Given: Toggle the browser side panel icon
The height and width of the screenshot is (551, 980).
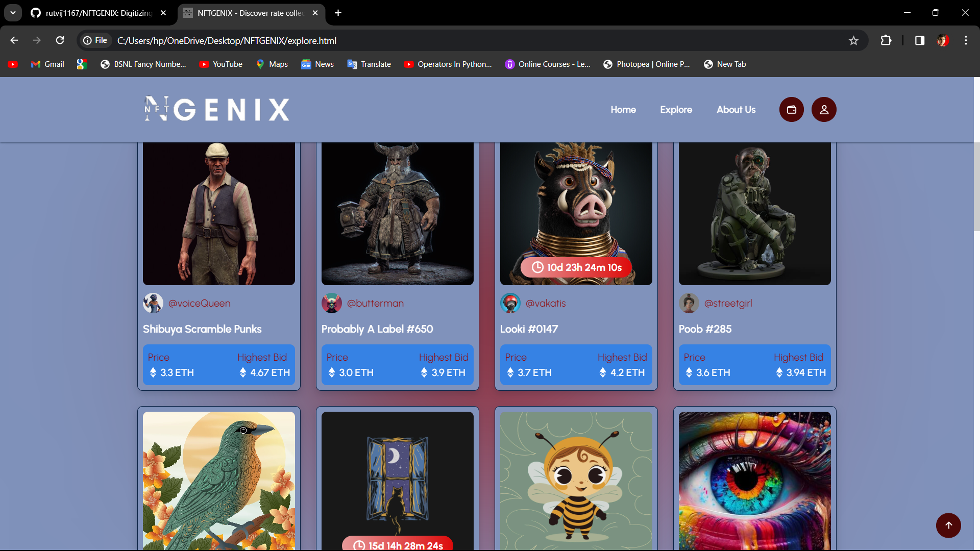Looking at the screenshot, I should (x=920, y=41).
